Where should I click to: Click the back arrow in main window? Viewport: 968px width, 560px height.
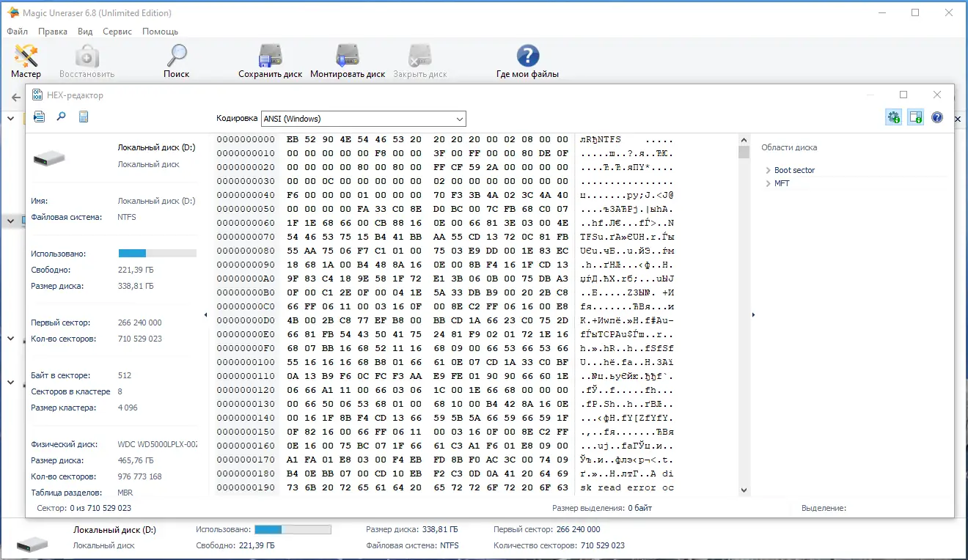16,97
